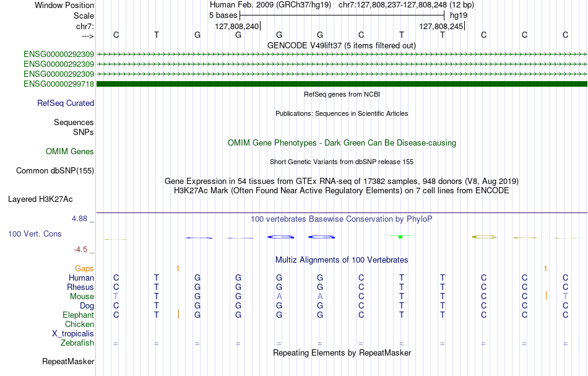588x376 pixels.
Task: Open 'Short Genetic Variants from dbSNP release 155'
Action: (342, 162)
